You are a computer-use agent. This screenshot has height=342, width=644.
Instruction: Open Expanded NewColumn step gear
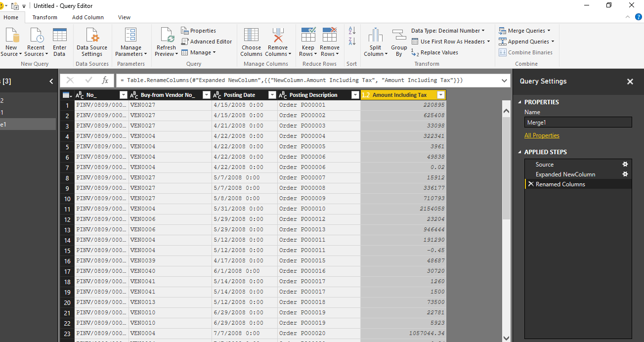625,174
